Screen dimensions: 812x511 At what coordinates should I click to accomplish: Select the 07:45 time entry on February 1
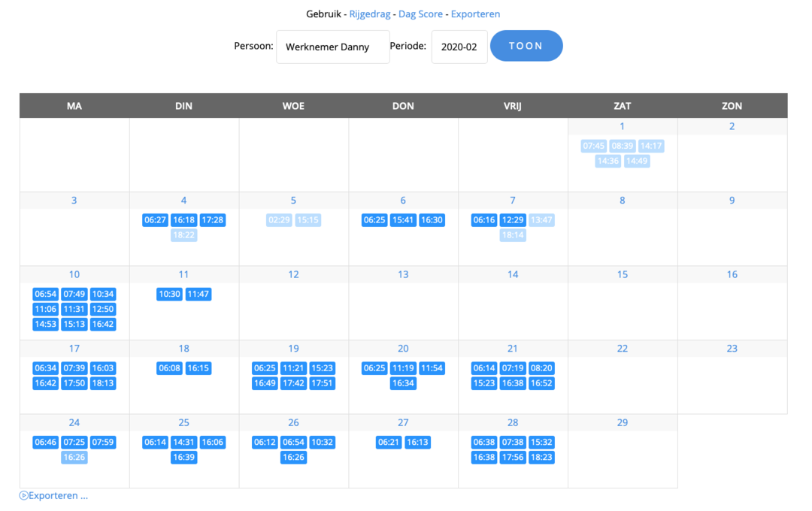593,146
